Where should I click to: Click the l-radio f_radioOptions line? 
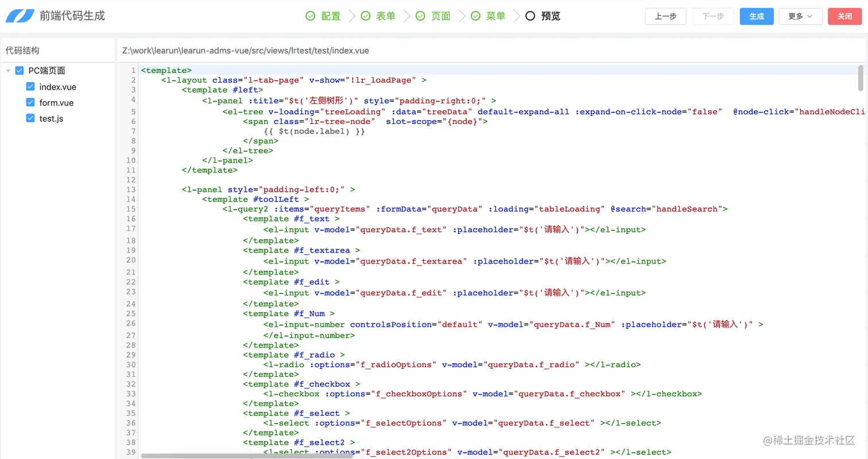pos(452,364)
